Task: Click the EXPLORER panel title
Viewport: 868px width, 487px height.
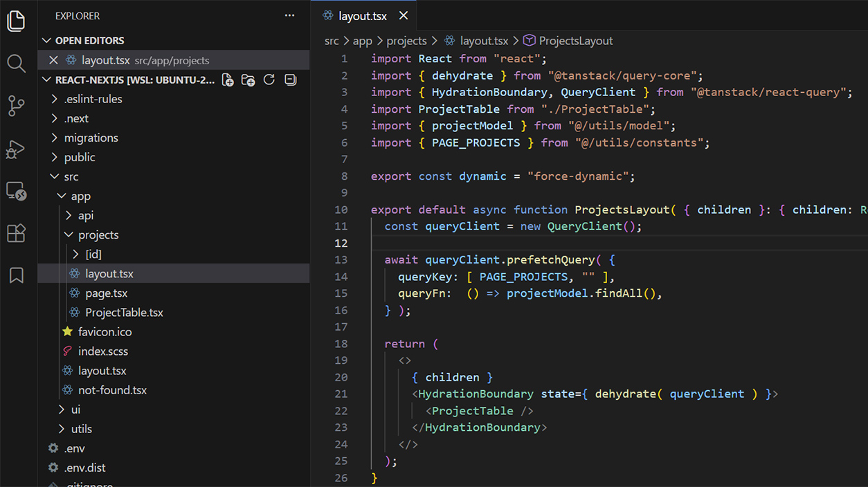Action: point(78,15)
